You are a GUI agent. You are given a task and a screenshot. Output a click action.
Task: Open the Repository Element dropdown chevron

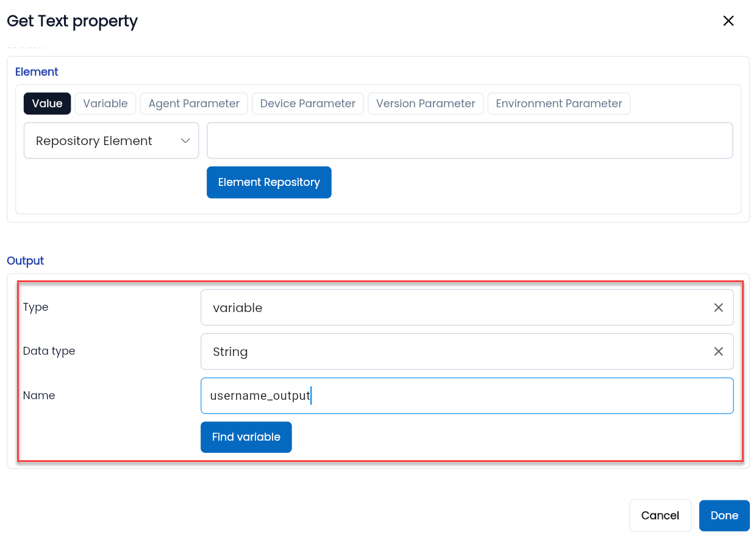coord(185,140)
